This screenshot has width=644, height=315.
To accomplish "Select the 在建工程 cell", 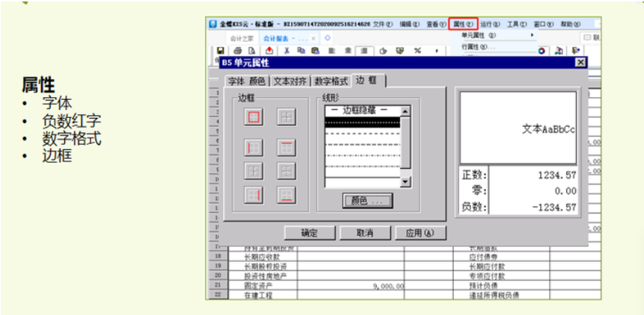I will tap(263, 296).
